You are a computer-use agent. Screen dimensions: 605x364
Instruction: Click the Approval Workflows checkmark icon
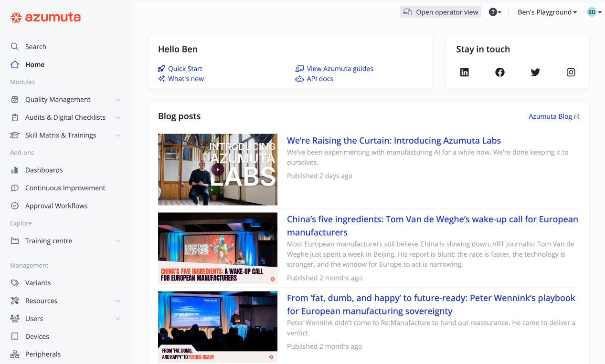[15, 206]
